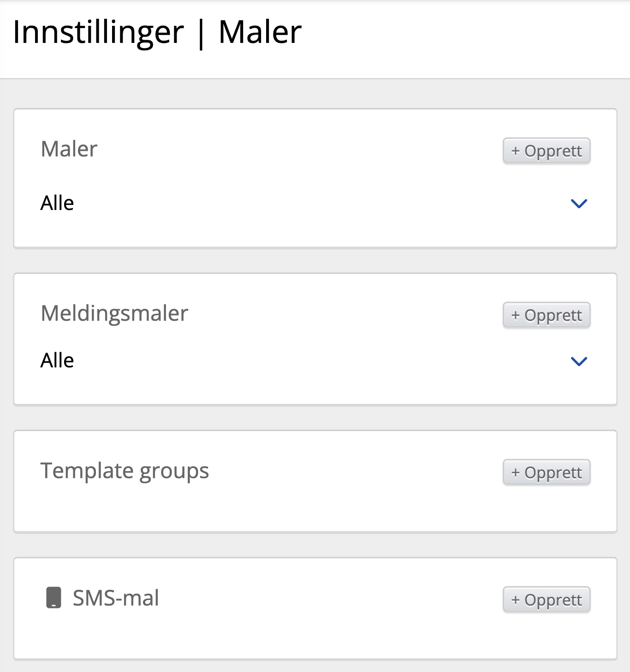This screenshot has width=630, height=672.
Task: Click Opprett next to Template groups
Action: point(547,472)
